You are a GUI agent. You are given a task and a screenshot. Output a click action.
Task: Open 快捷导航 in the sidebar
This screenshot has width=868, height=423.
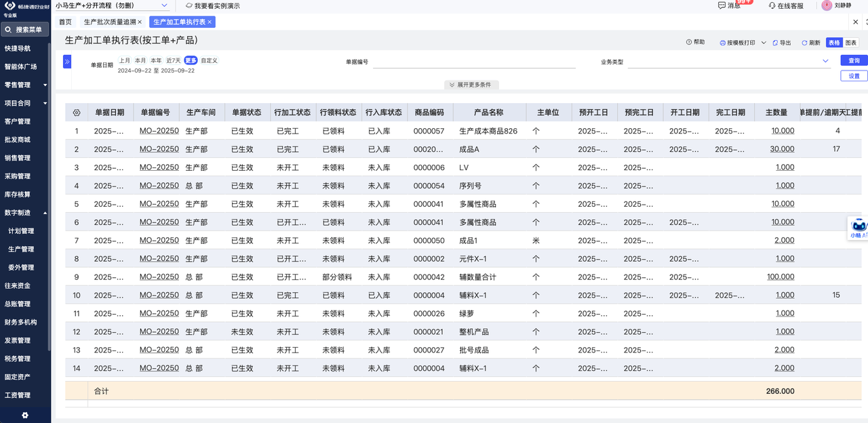pos(17,49)
